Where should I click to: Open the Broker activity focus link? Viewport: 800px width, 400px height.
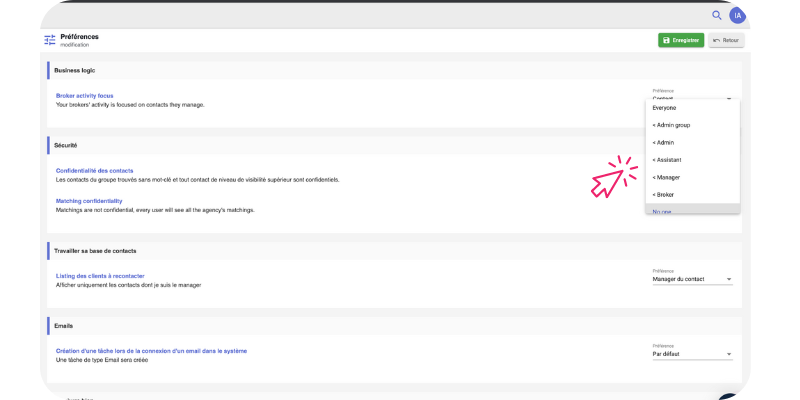[84, 96]
